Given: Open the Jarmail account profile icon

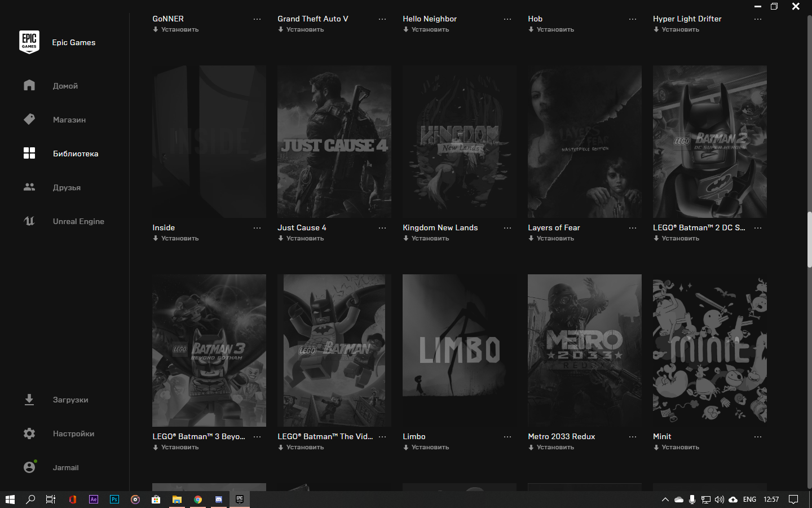Looking at the screenshot, I should pos(29,467).
